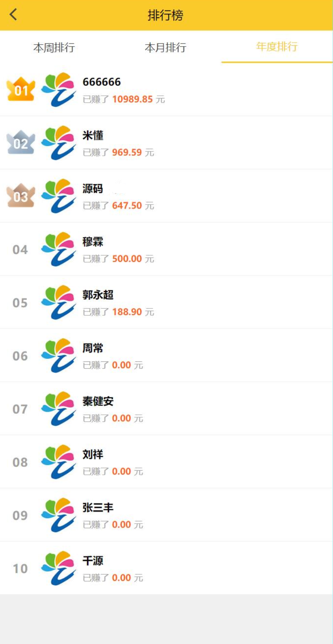Click rank number 04

[x=20, y=250]
